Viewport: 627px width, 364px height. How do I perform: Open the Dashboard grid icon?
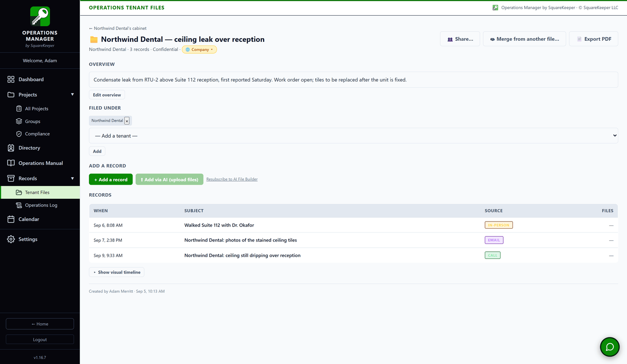(11, 79)
